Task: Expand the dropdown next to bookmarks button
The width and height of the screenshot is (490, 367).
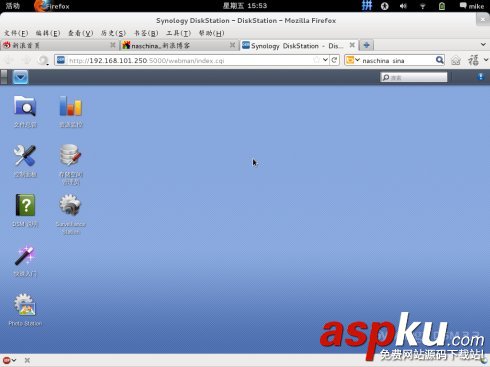Action: point(485,60)
